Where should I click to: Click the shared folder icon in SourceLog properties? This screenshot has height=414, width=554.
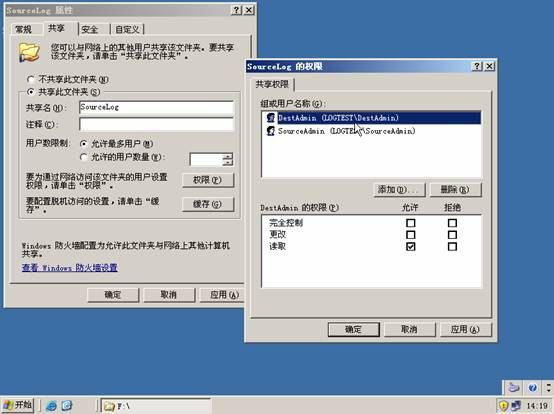tap(29, 52)
